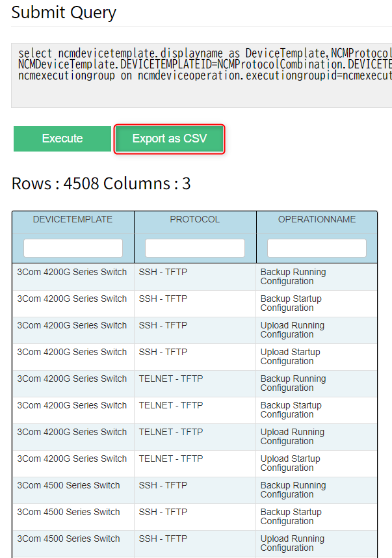This screenshot has height=558, width=392.
Task: Focus the OPERATIONNAME filter input field
Action: click(x=317, y=248)
